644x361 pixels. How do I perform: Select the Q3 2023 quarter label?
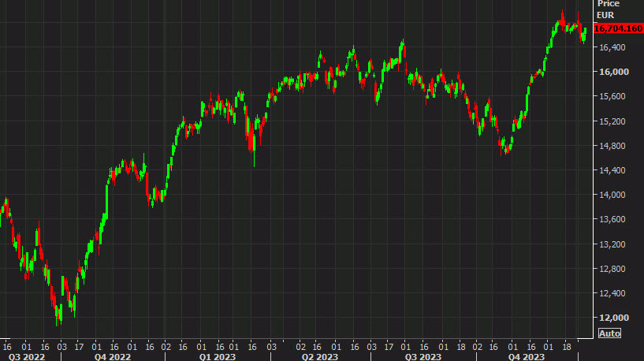pos(423,356)
